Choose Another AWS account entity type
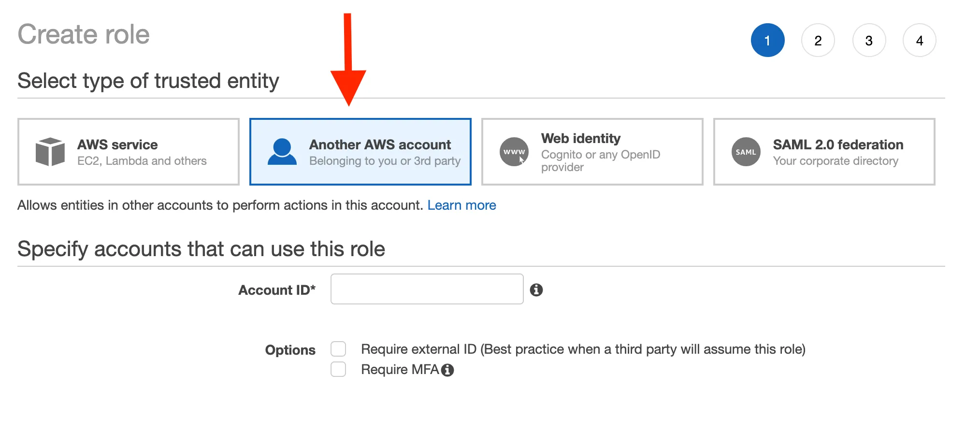 click(x=360, y=152)
